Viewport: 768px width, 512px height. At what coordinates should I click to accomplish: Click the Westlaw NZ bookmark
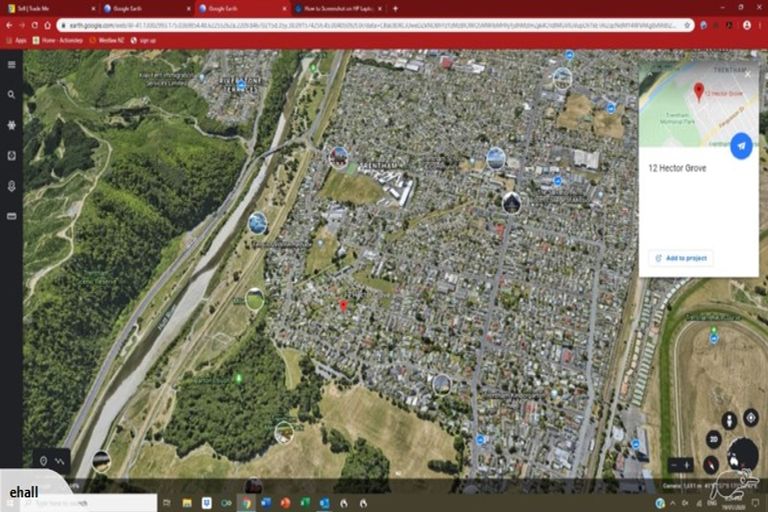(110, 40)
